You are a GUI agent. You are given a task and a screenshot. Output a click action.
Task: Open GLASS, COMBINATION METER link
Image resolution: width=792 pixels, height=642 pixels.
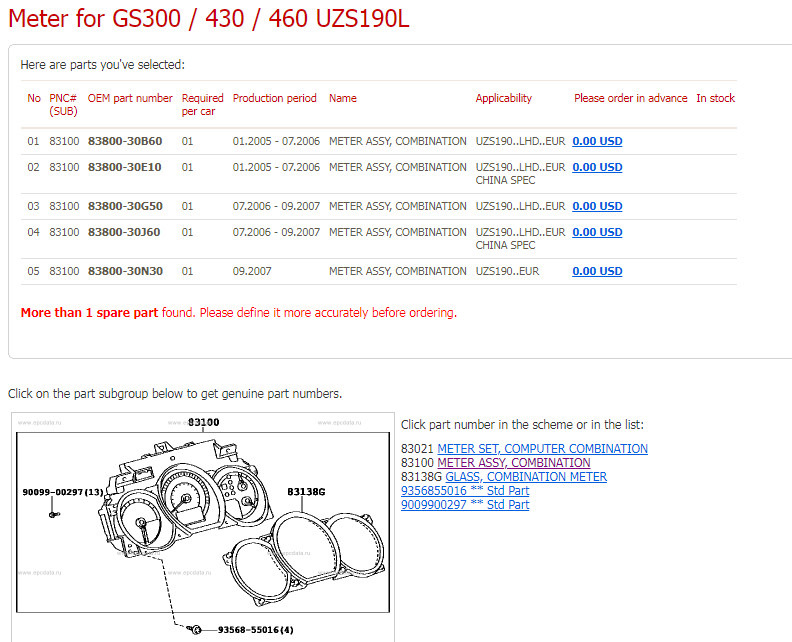[x=526, y=477]
